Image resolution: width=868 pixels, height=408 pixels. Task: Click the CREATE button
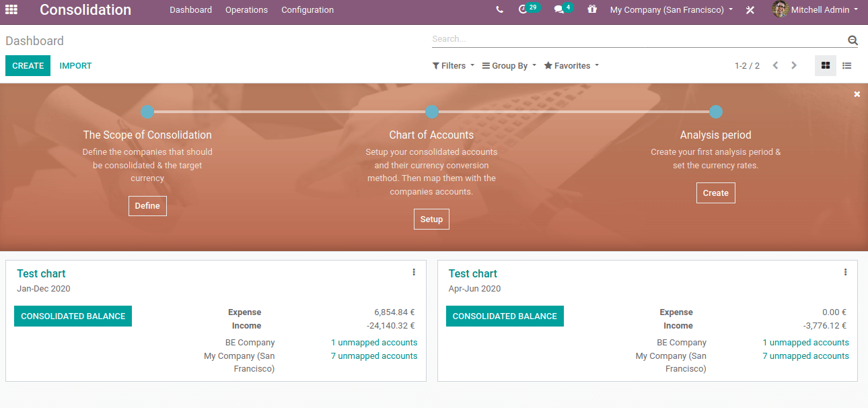click(x=28, y=65)
